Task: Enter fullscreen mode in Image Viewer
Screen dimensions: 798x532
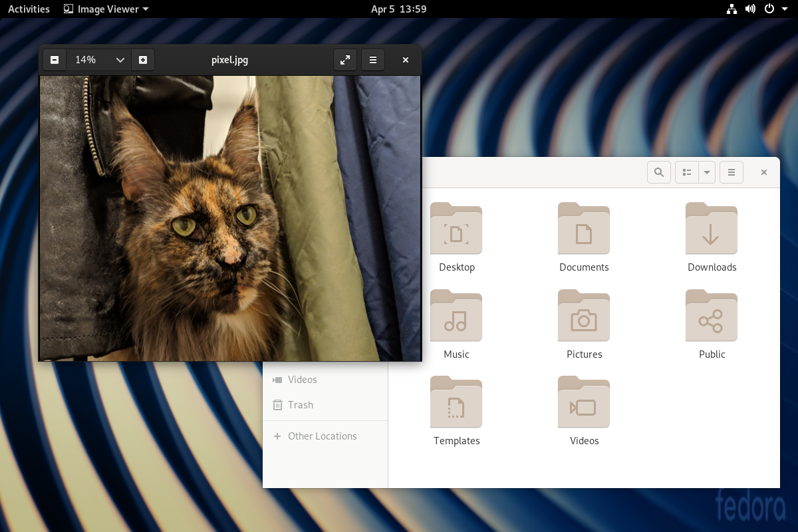Action: [x=344, y=59]
